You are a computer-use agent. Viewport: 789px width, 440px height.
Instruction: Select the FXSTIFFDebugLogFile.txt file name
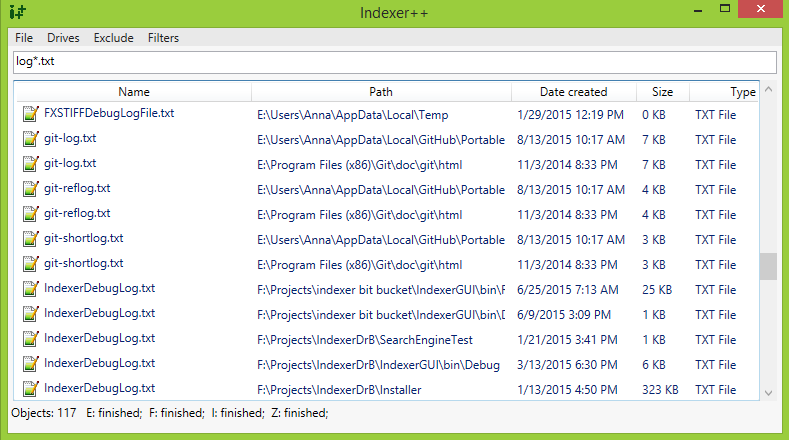pos(109,113)
